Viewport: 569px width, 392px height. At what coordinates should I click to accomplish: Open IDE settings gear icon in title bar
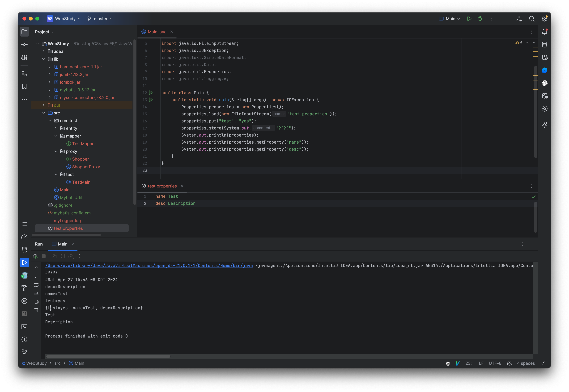[x=544, y=19]
